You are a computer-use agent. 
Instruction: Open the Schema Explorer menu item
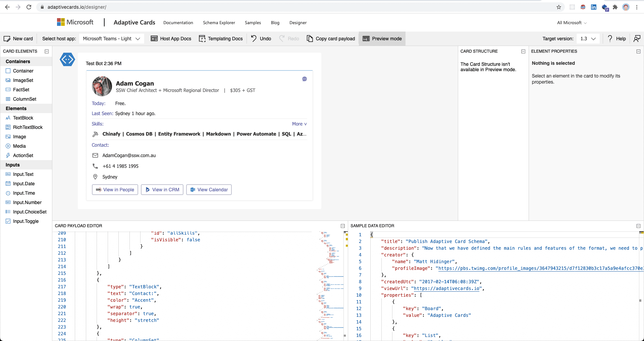click(219, 23)
